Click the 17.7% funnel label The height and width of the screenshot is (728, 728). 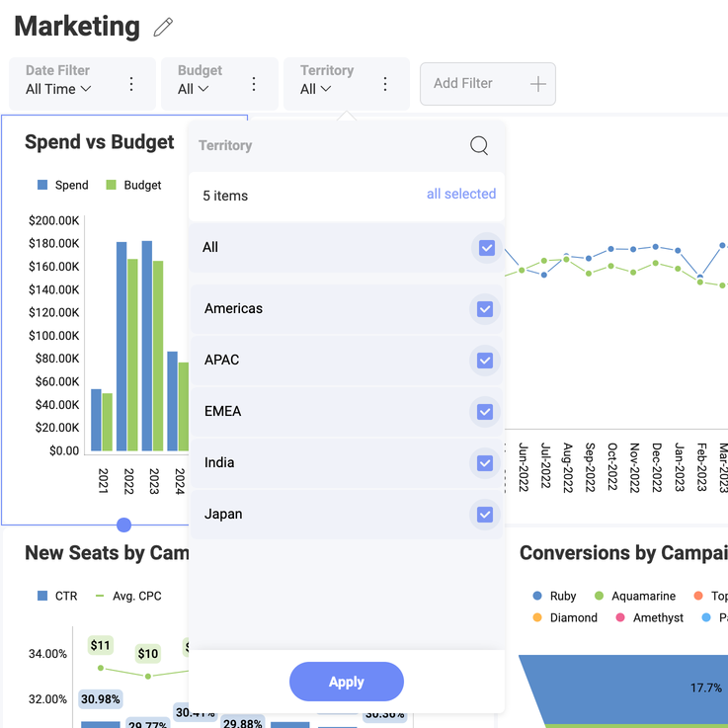pyautogui.click(x=705, y=688)
